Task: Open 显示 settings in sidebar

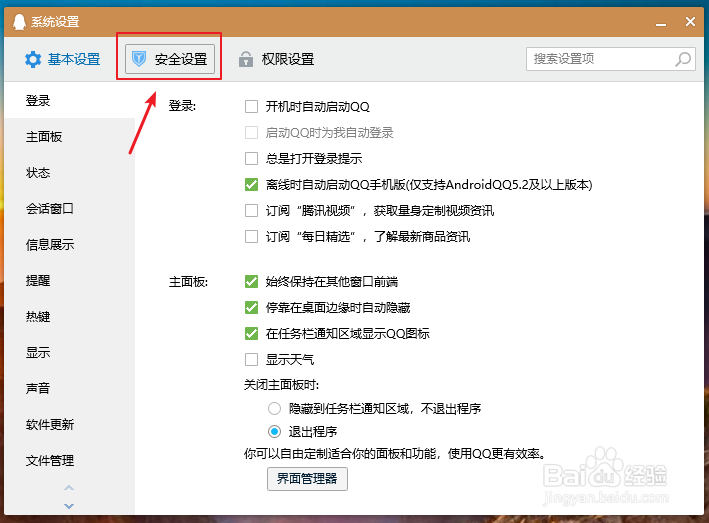Action: [x=70, y=353]
